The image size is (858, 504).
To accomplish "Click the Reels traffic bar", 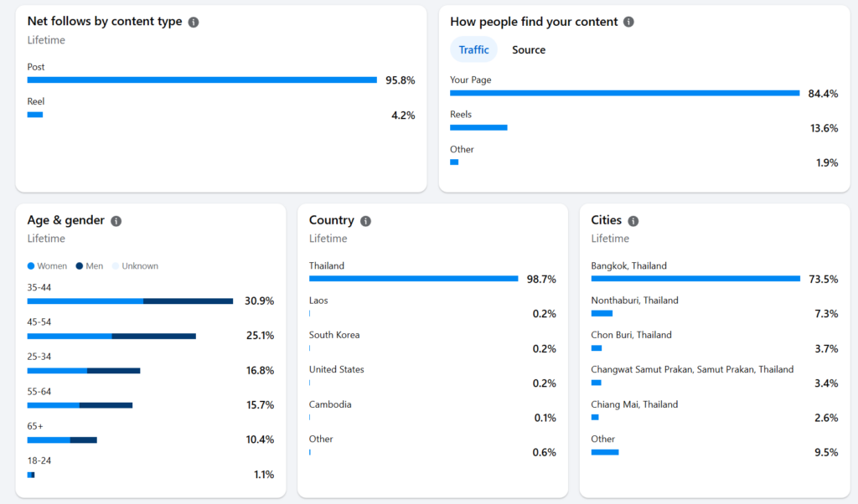I will point(478,127).
